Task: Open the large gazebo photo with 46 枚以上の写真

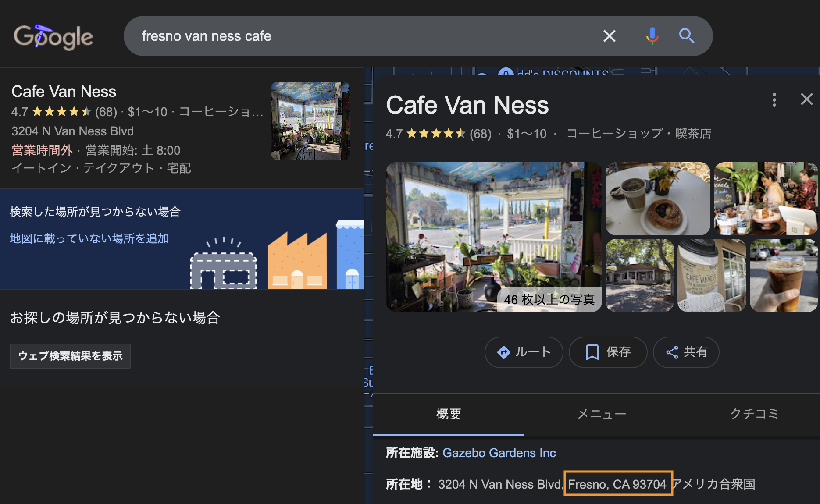Action: coord(494,237)
